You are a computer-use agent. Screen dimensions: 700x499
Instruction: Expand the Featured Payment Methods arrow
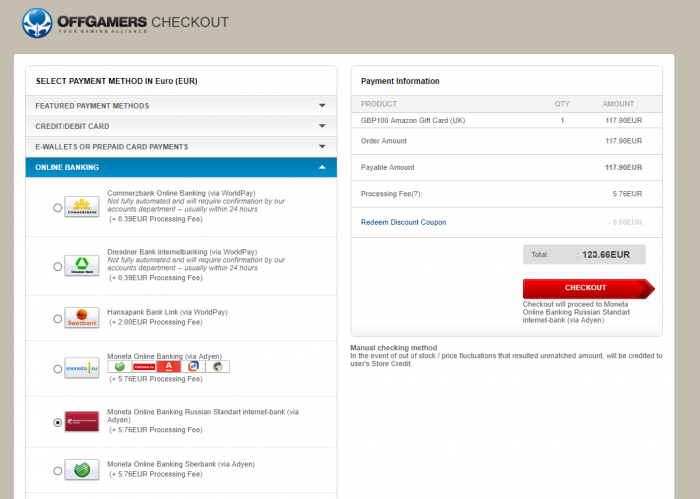[322, 106]
